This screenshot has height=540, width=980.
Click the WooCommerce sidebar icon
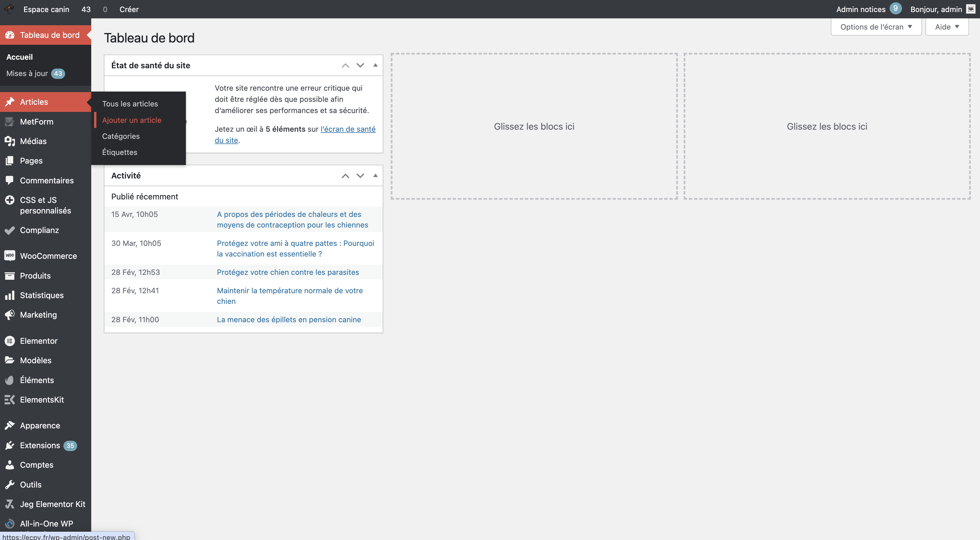click(9, 256)
